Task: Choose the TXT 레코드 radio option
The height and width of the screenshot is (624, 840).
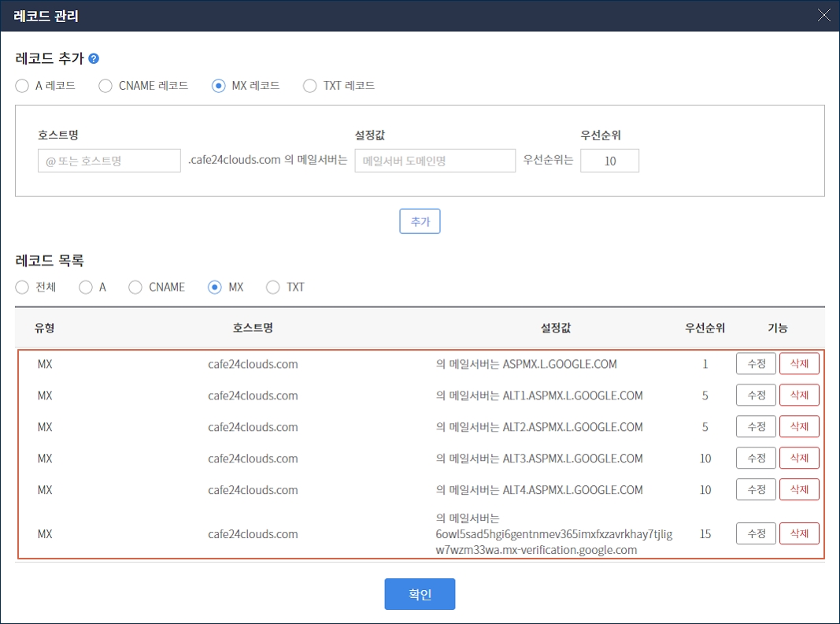Action: [310, 86]
